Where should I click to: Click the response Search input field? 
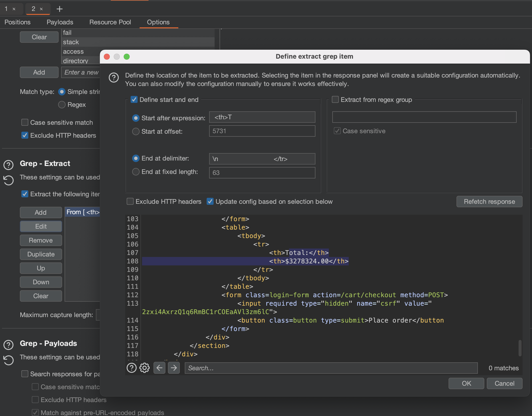pos(331,368)
